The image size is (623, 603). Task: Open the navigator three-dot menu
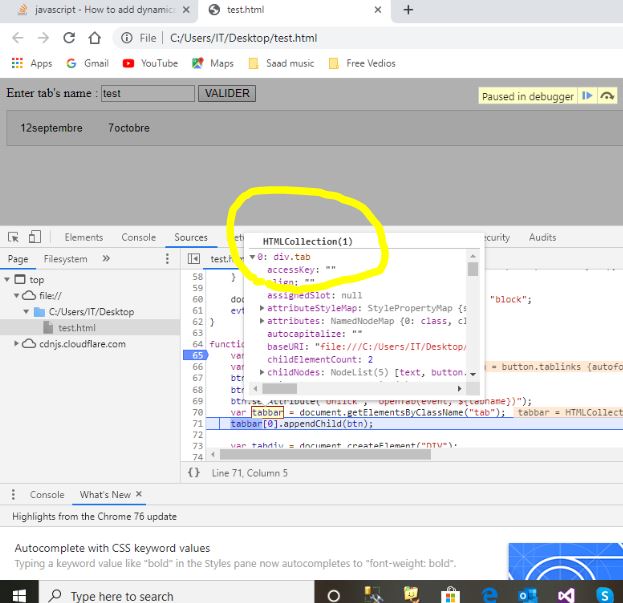(x=167, y=259)
